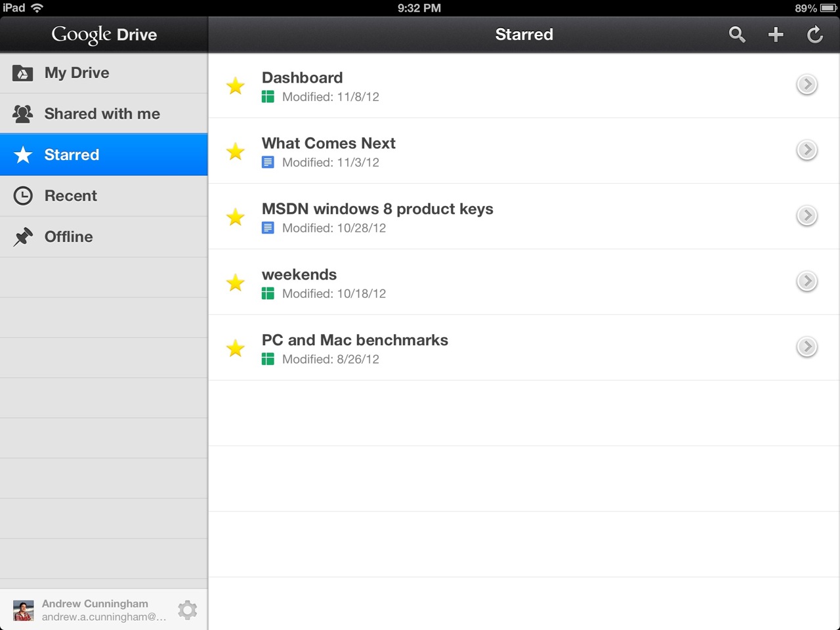Switch to Shared with me
840x630 pixels.
104,114
